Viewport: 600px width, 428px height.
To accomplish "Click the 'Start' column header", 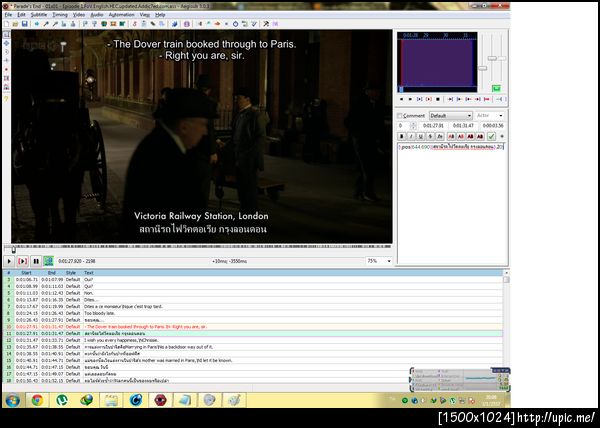I will click(x=26, y=273).
